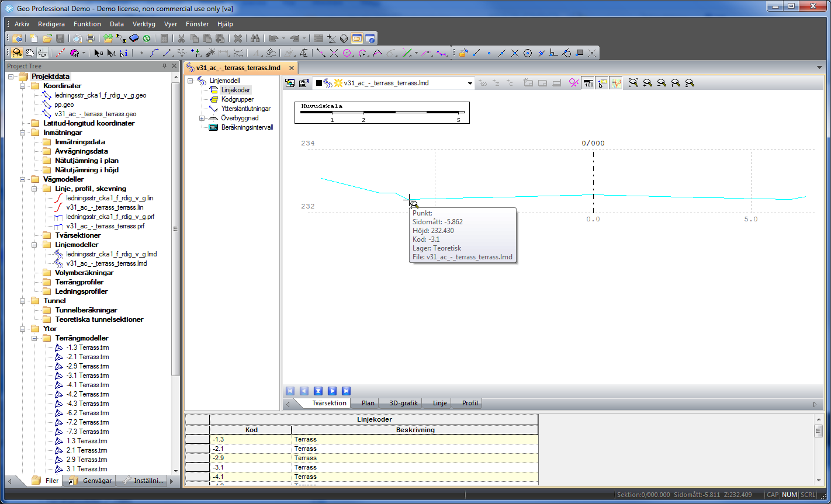Open the v31_ac_-_terrass_terrass.lmd file dropdown

[470, 83]
